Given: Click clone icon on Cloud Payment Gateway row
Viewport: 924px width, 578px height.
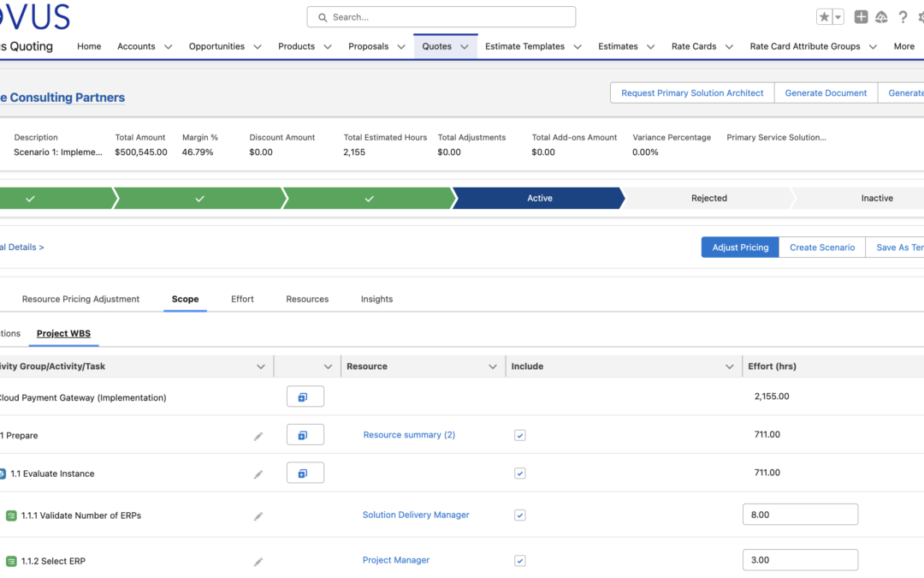Looking at the screenshot, I should click(x=305, y=396).
